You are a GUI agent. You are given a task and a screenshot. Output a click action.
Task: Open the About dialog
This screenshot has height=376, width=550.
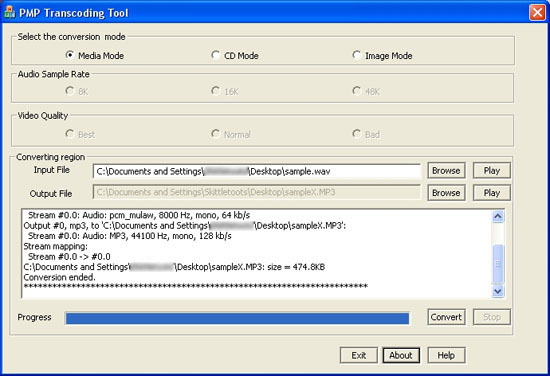pyautogui.click(x=401, y=355)
